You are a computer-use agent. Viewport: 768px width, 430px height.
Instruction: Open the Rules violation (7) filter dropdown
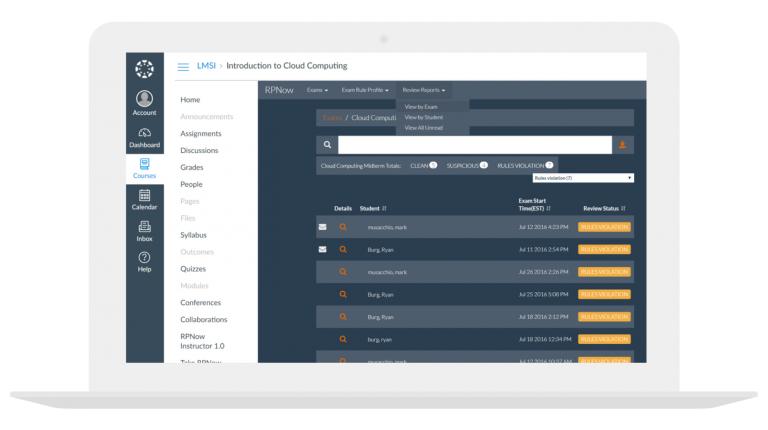click(x=583, y=178)
